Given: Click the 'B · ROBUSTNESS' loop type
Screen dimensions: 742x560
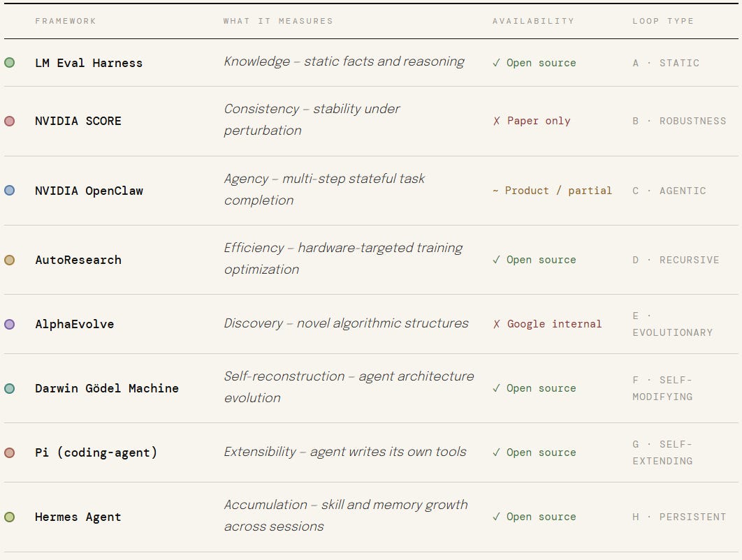Looking at the screenshot, I should [x=679, y=121].
